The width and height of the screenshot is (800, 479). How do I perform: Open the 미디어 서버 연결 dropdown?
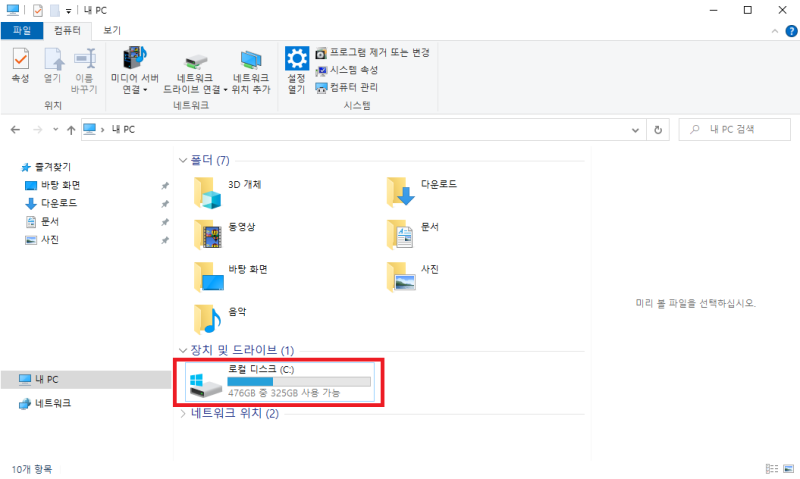(135, 70)
